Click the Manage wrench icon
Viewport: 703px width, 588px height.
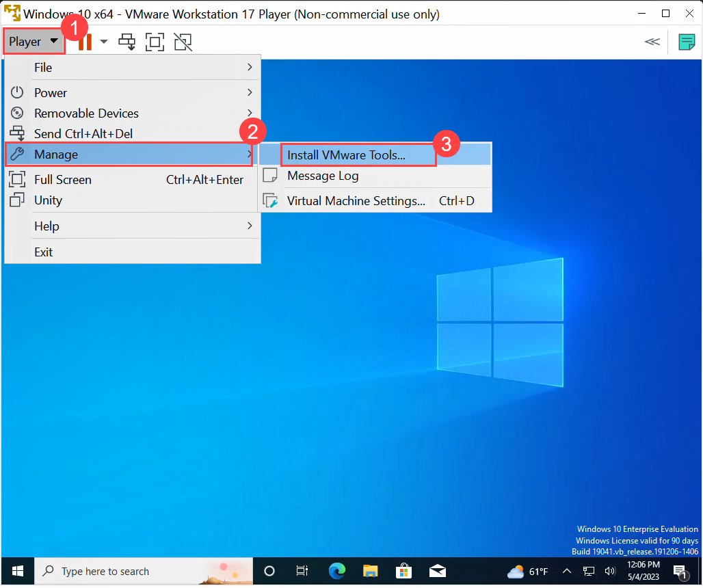17,154
